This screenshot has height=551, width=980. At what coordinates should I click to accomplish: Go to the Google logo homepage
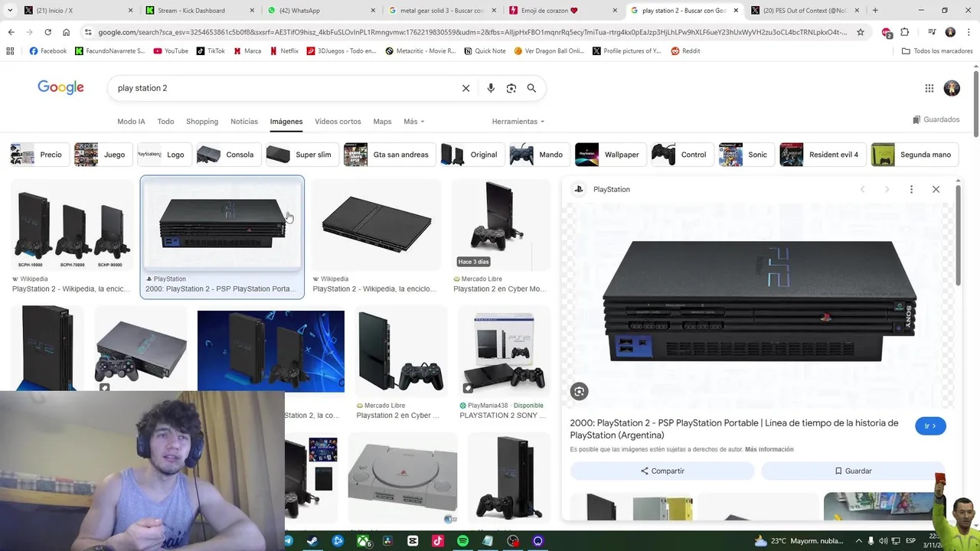pyautogui.click(x=60, y=87)
